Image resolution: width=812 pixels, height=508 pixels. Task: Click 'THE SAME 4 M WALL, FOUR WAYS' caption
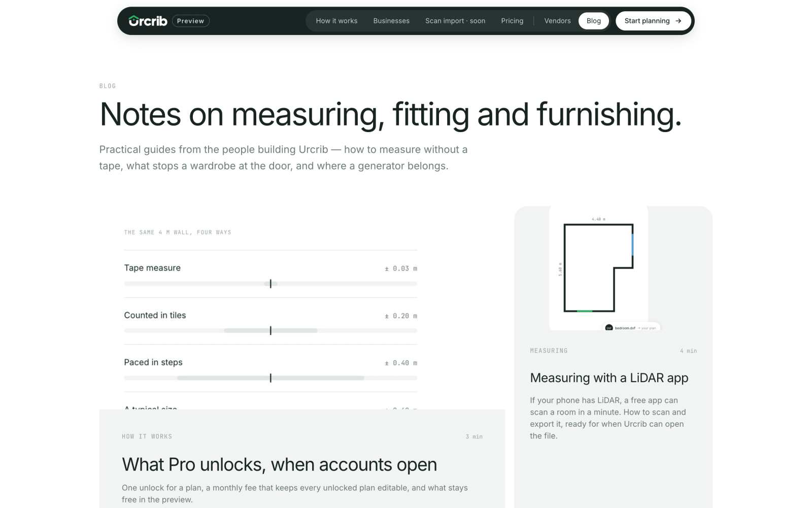[x=178, y=232]
